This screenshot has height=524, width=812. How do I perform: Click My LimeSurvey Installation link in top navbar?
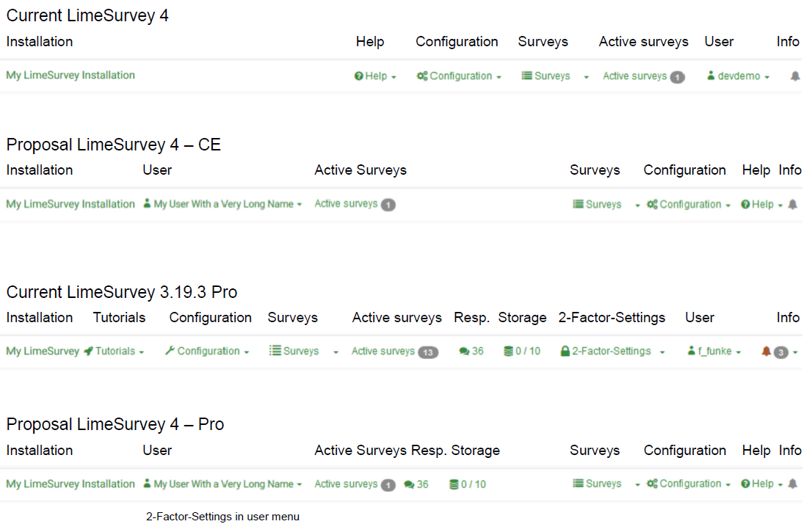(x=70, y=75)
